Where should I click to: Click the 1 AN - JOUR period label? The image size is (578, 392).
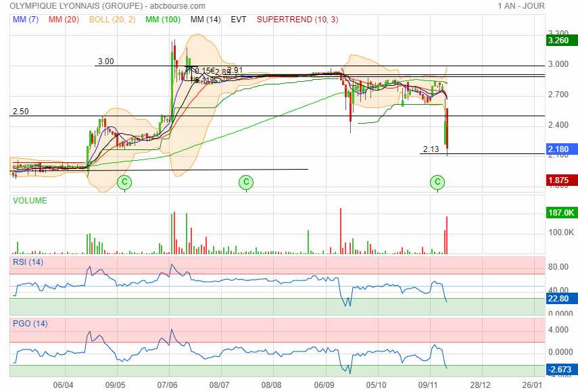point(521,6)
